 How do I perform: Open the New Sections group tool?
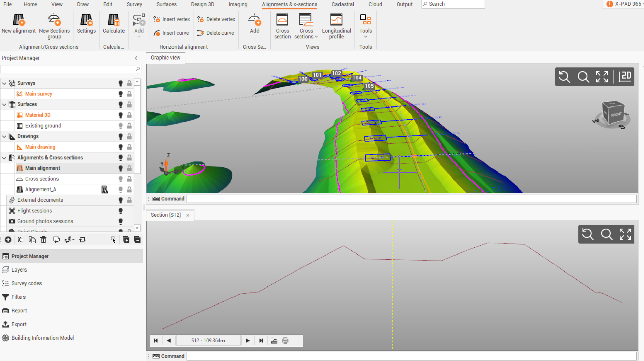[54, 20]
